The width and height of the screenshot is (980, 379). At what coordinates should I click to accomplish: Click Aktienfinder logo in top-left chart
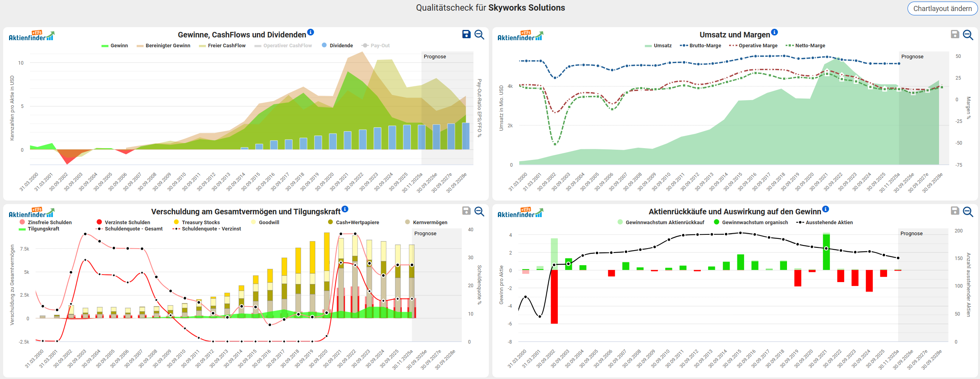point(32,36)
